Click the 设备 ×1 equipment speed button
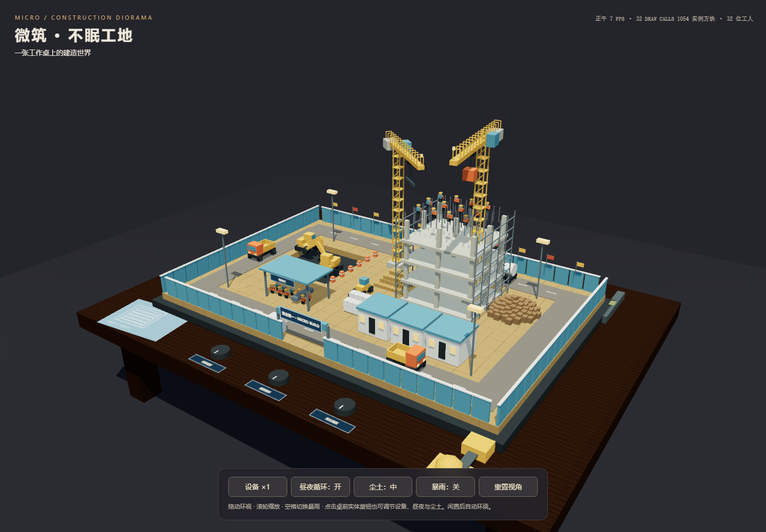The height and width of the screenshot is (532, 766). (x=257, y=487)
